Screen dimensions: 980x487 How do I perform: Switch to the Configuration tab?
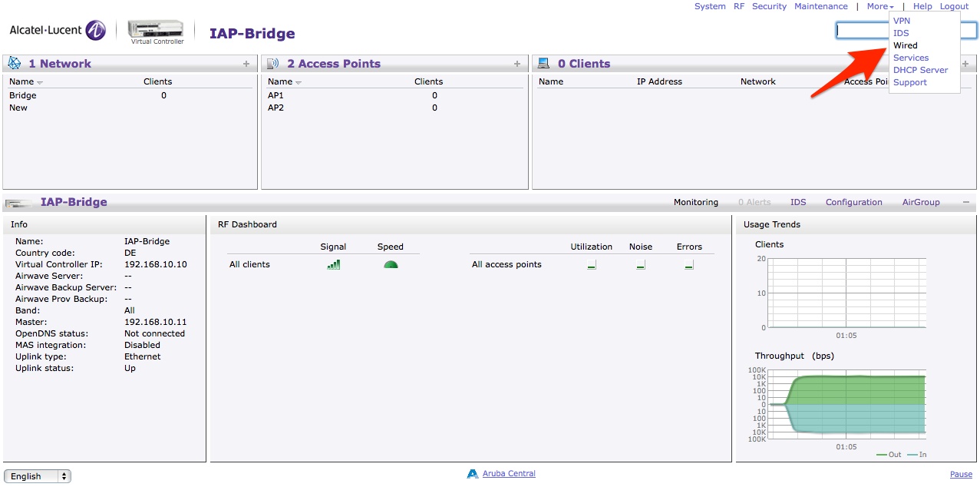pyautogui.click(x=853, y=202)
